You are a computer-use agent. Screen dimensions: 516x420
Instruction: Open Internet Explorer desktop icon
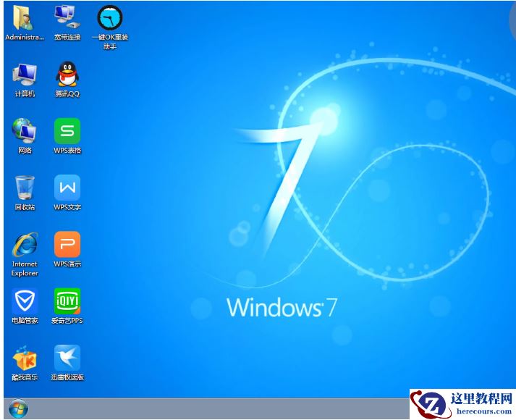tap(25, 245)
